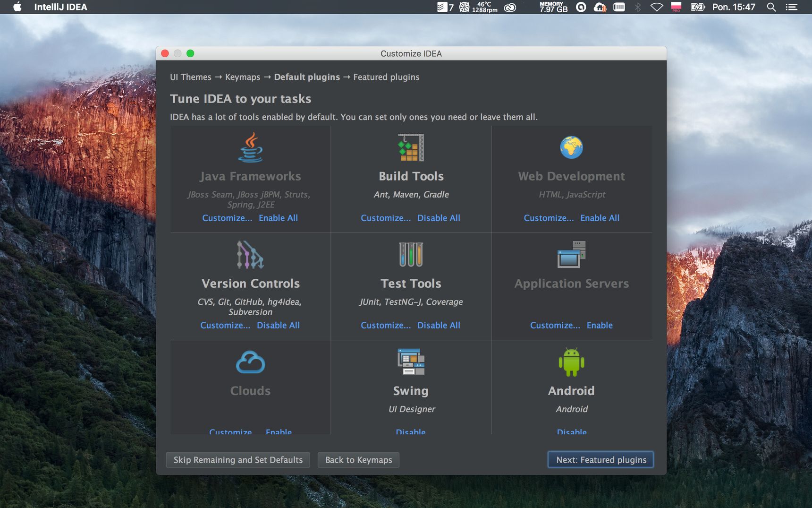Disable All Test Tools plugins
Viewport: 812px width, 508px height.
[x=439, y=325]
